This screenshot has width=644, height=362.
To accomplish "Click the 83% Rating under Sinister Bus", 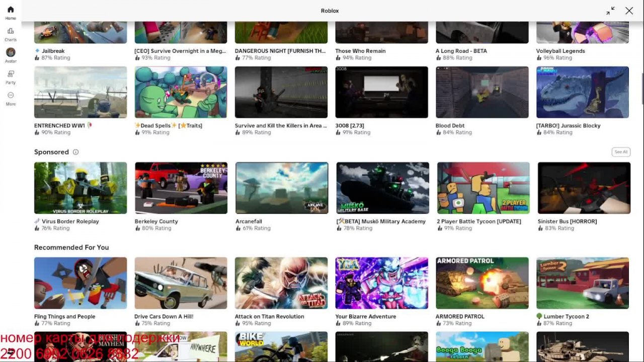I will click(556, 228).
